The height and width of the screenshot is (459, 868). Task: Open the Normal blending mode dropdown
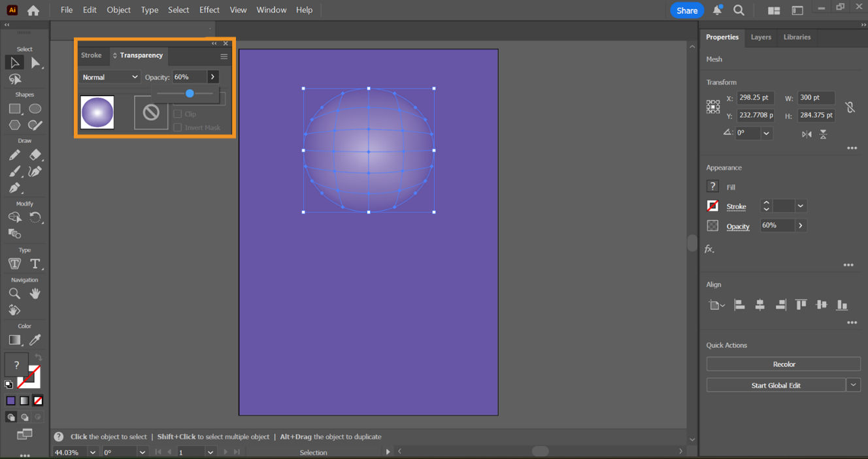coord(110,76)
